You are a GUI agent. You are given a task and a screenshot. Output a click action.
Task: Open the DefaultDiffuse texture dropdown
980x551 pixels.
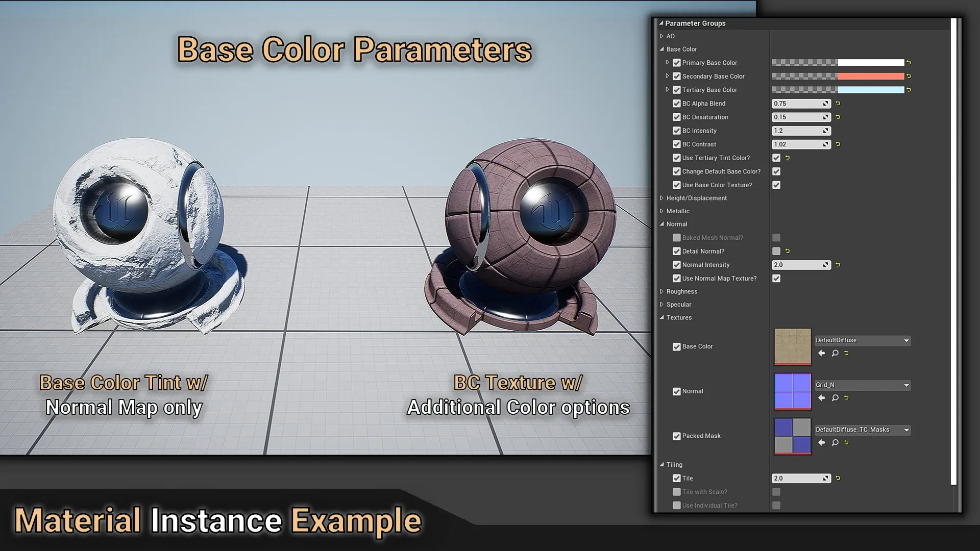pos(906,340)
